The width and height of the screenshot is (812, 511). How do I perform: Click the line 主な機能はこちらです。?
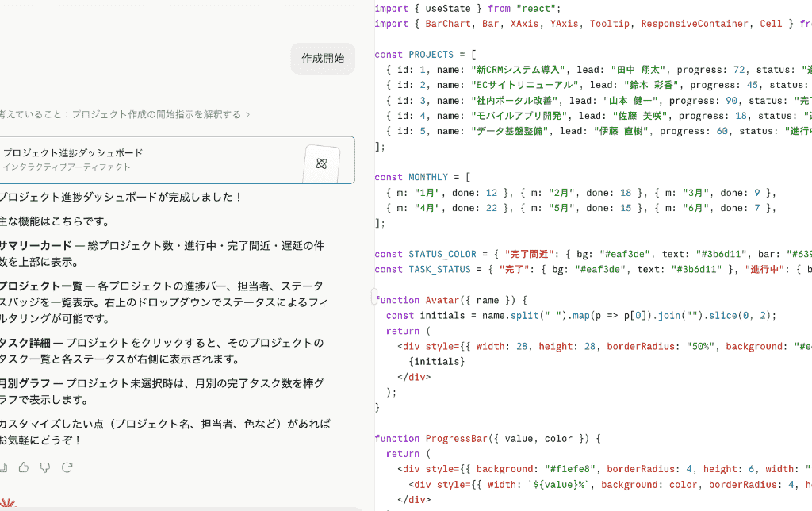click(x=55, y=221)
